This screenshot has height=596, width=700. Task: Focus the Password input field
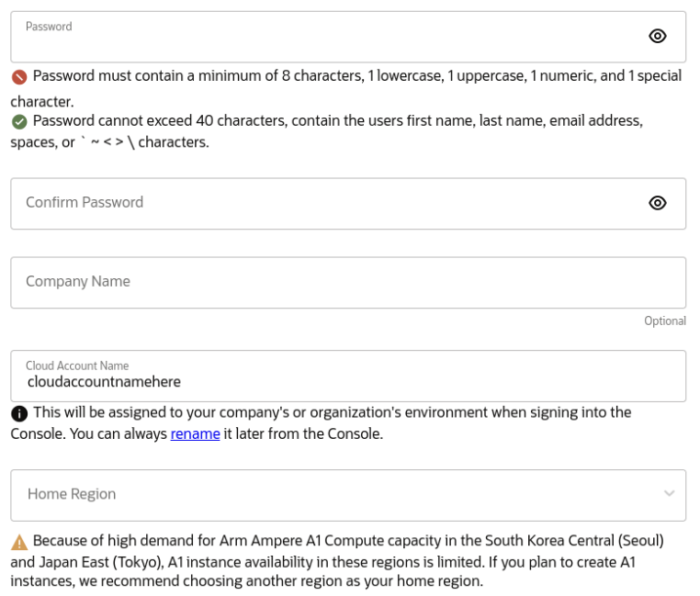[348, 37]
